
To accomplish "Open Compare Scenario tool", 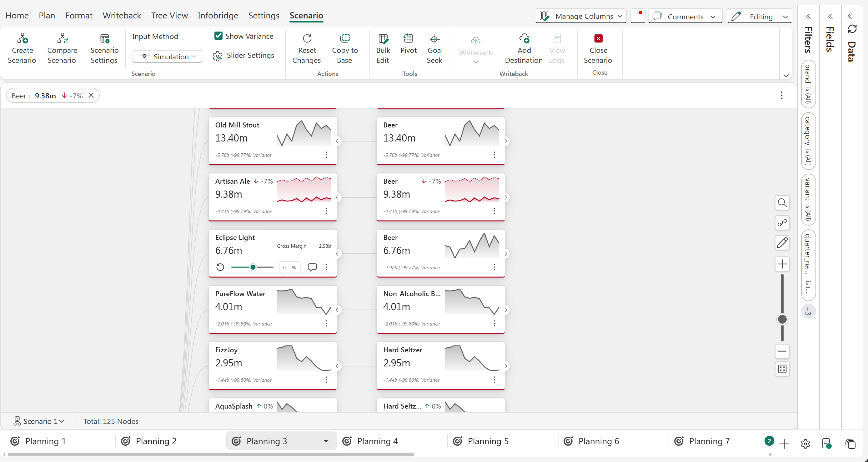I will pyautogui.click(x=62, y=39).
